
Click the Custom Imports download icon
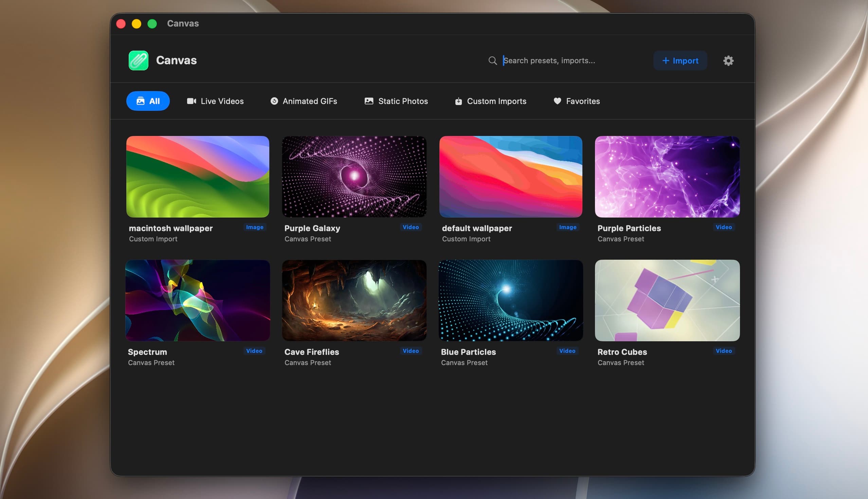point(458,101)
